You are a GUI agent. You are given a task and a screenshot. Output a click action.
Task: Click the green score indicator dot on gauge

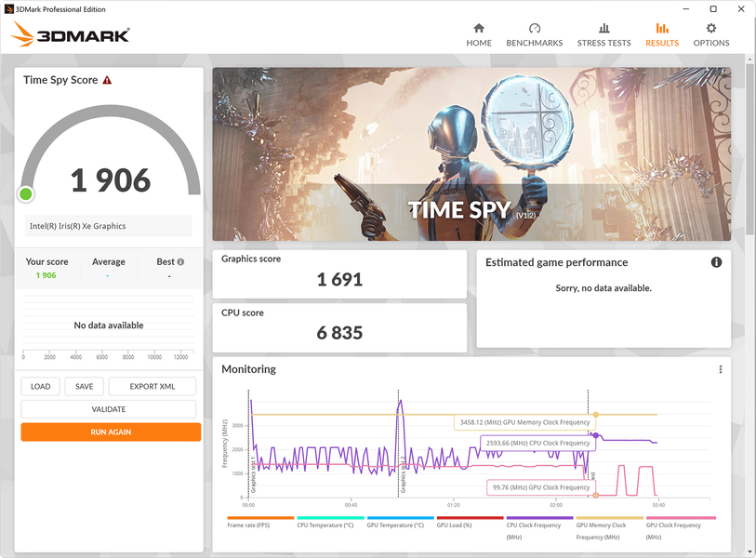(26, 193)
